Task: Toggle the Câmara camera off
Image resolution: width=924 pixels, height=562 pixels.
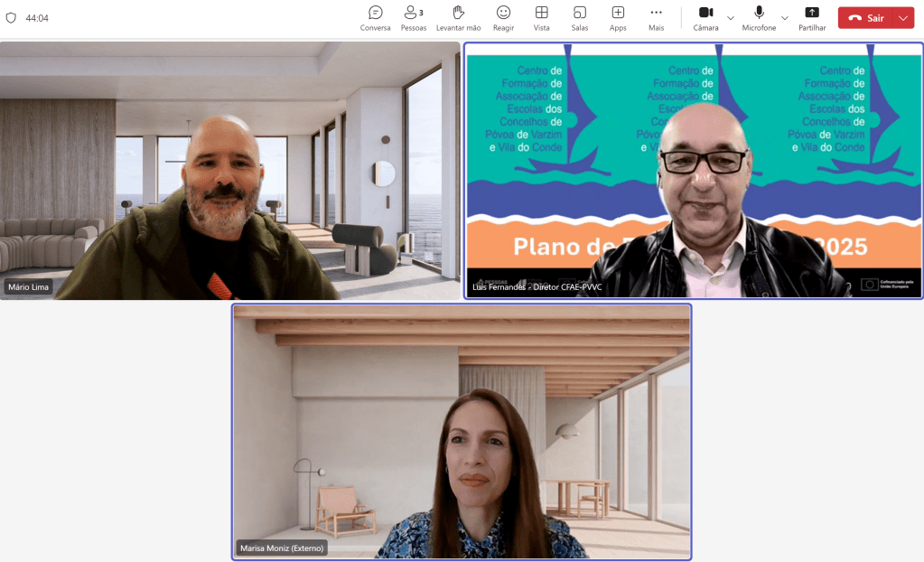Action: (x=705, y=17)
